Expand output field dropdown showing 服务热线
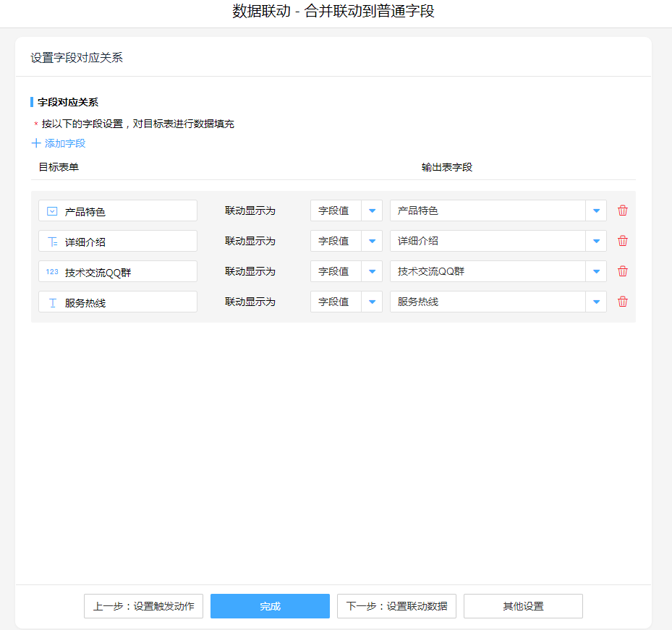 tap(595, 302)
